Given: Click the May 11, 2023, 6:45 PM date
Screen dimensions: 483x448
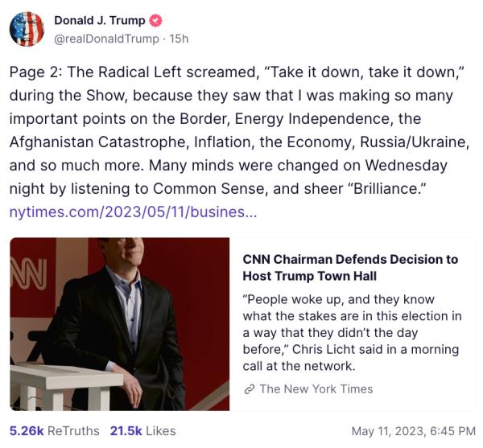Looking at the screenshot, I should (x=413, y=431).
